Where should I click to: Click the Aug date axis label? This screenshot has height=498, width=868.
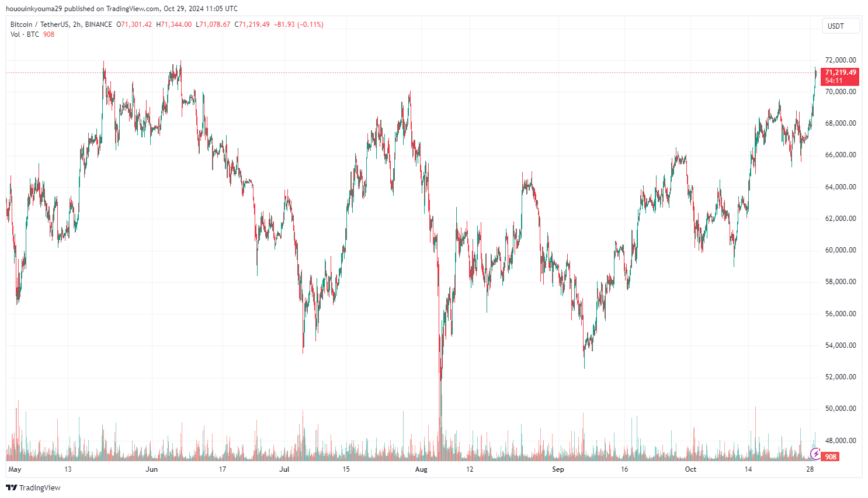[x=421, y=469]
